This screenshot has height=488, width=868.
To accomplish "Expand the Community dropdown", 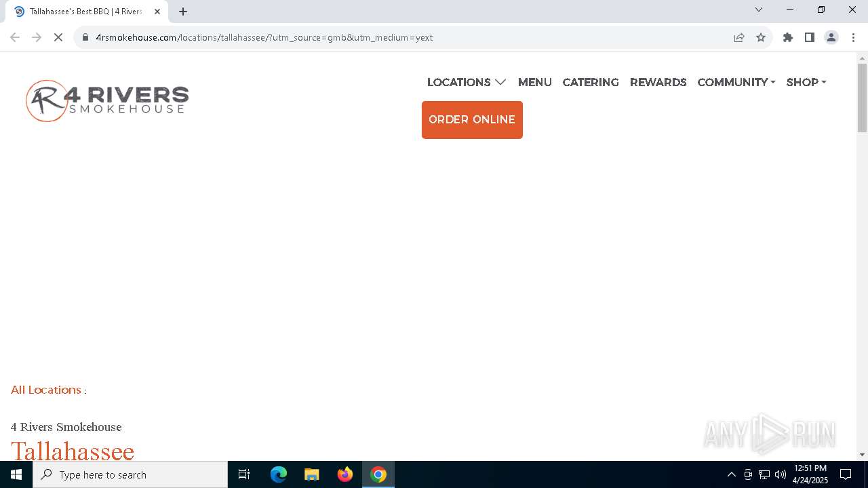I will 736,82.
